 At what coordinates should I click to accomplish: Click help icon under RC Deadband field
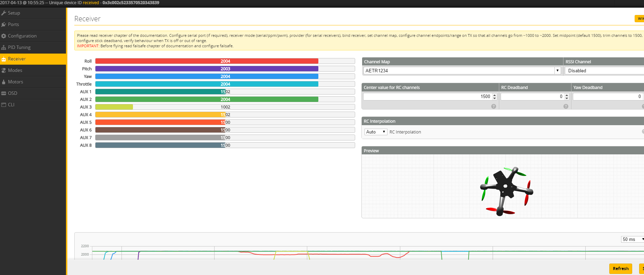(566, 106)
